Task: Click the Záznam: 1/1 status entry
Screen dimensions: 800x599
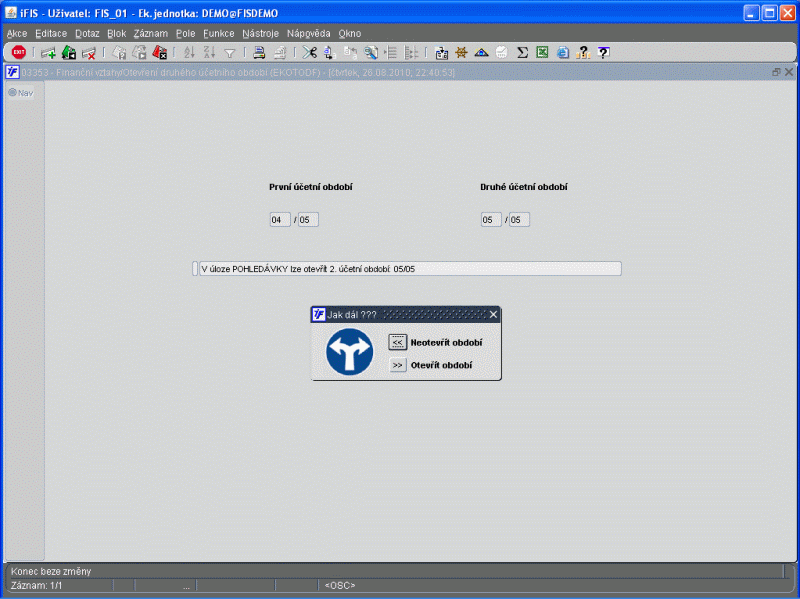Action: [x=36, y=586]
